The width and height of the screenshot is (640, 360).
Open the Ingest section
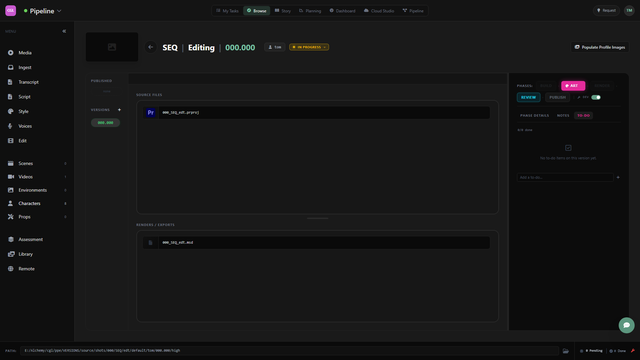24,67
